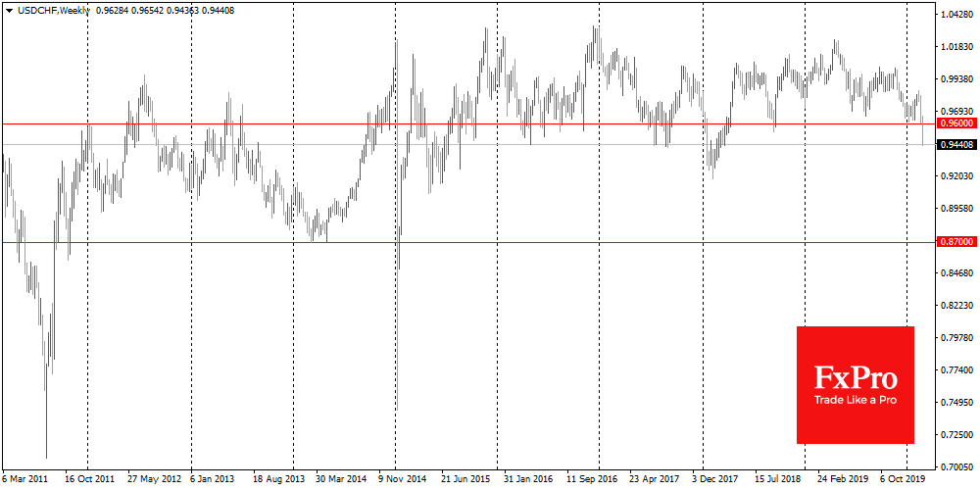Click the 1.04280 price axis value
980x490 pixels.
tap(956, 15)
